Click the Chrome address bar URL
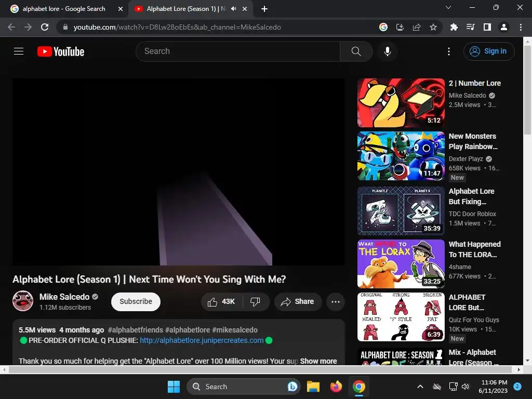This screenshot has width=532, height=399. point(177,27)
